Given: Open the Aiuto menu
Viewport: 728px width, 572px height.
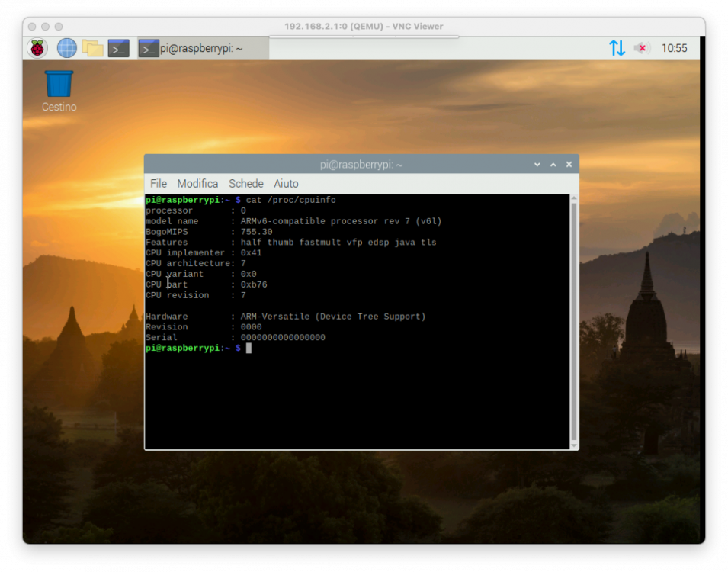Looking at the screenshot, I should click(x=286, y=184).
